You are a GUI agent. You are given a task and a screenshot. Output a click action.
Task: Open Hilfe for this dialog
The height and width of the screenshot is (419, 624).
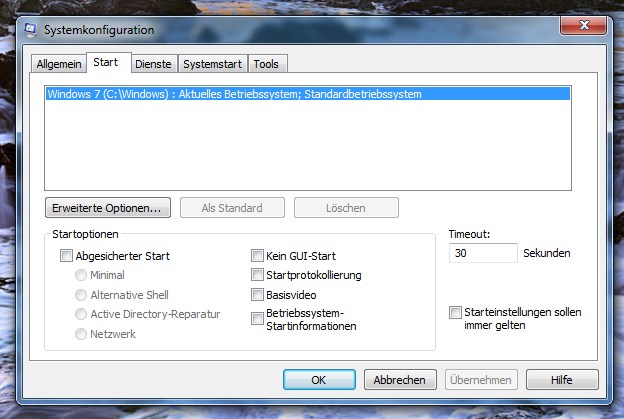coord(562,380)
